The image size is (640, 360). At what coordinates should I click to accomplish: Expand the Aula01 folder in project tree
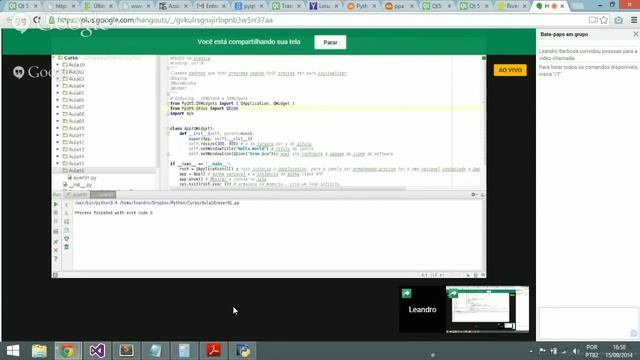tap(58, 65)
